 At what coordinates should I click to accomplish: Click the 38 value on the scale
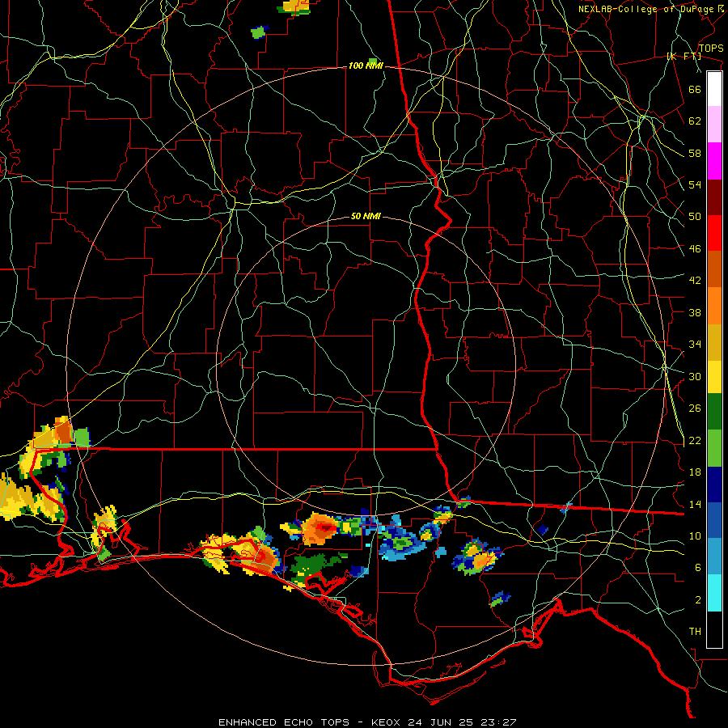click(x=695, y=312)
